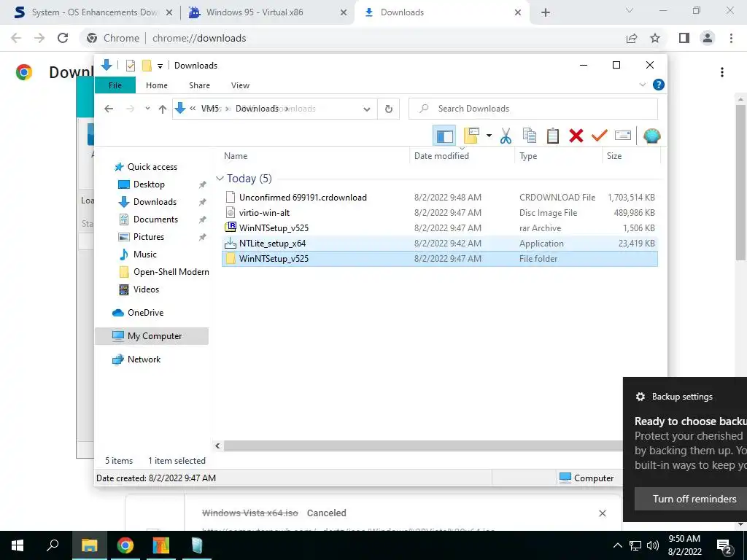Click the VM5 breadcrumb in the address bar

point(209,109)
